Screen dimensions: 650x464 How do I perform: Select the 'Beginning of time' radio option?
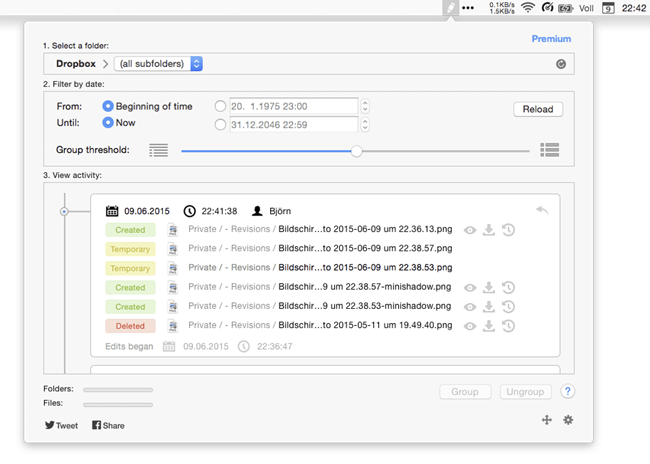108,106
